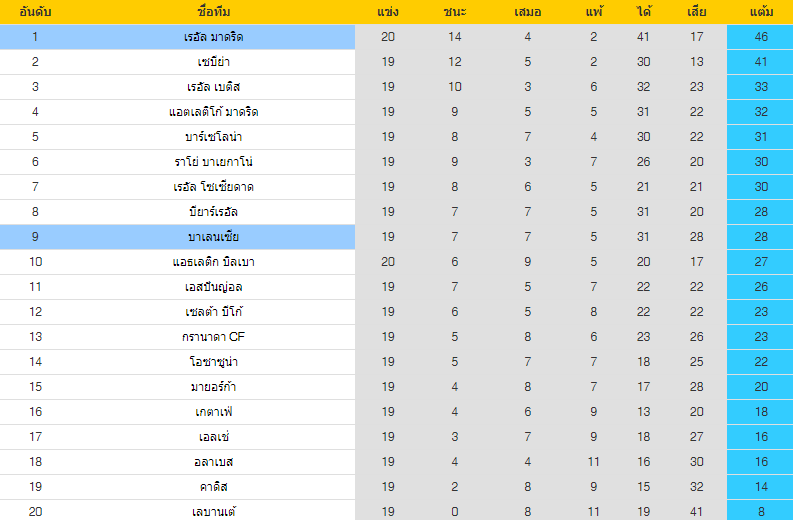Click 12 wins cell for เซบีย่า

(455, 62)
